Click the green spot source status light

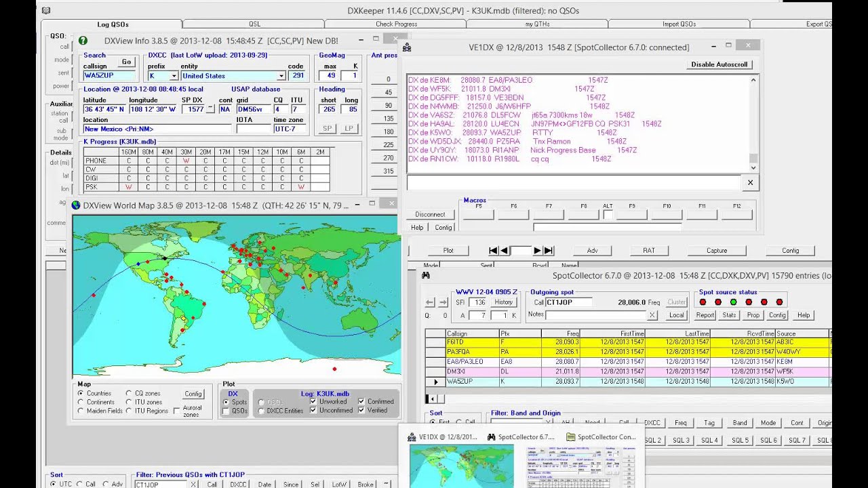pos(733,302)
